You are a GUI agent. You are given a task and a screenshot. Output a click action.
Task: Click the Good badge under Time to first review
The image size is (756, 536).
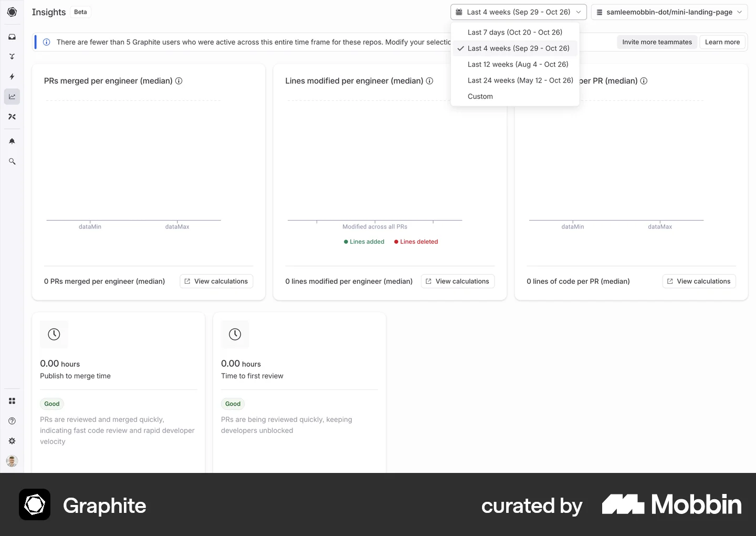[233, 404]
